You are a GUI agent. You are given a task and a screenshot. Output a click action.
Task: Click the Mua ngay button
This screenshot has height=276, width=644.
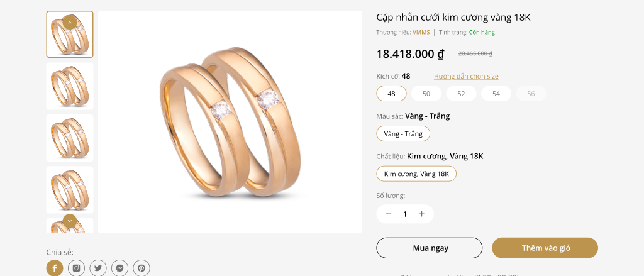coord(430,248)
